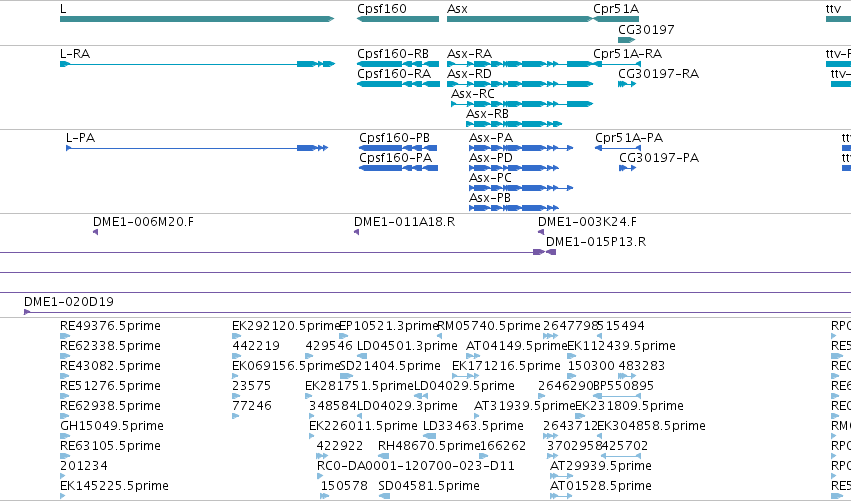Select the 483283 EST label
Image resolution: width=851 pixels, height=501 pixels.
642,366
